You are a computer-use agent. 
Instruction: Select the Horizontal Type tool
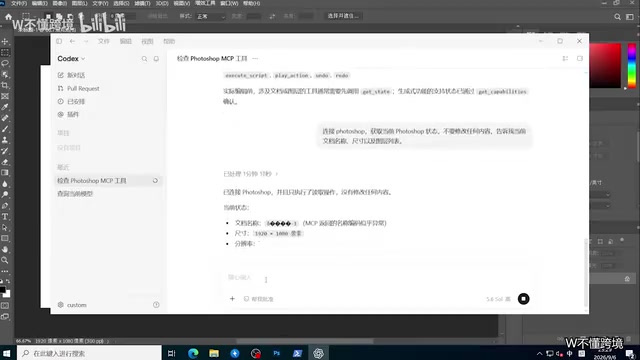pos(5,217)
